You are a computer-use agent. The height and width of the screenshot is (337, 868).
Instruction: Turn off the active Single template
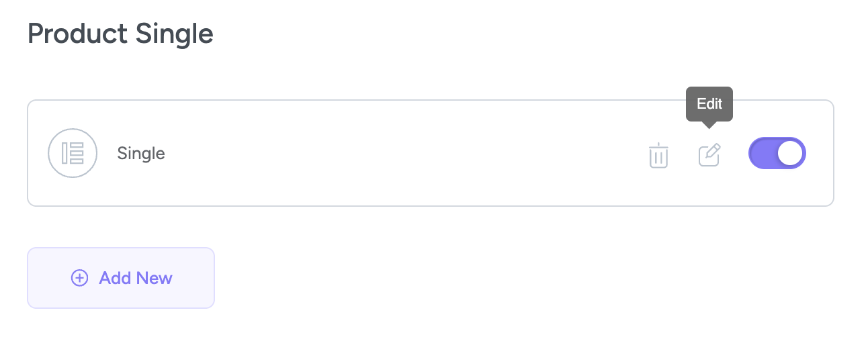point(777,153)
